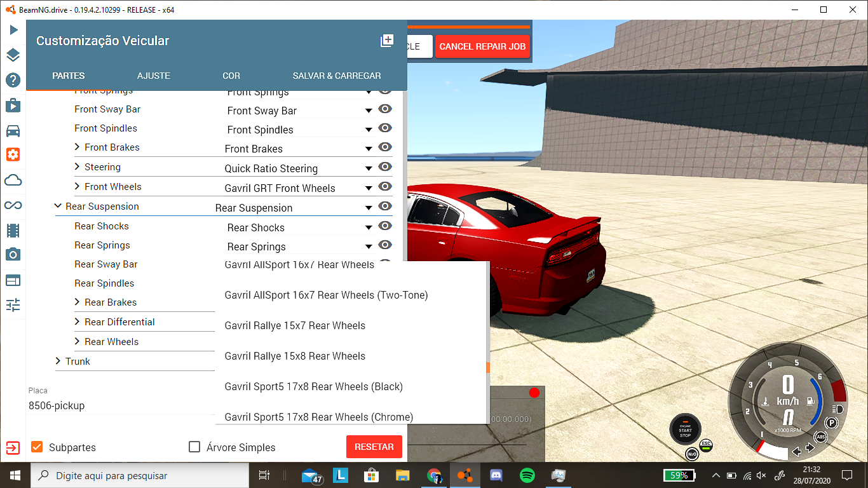868x488 pixels.
Task: Click the red record dot indicator
Action: (x=534, y=393)
